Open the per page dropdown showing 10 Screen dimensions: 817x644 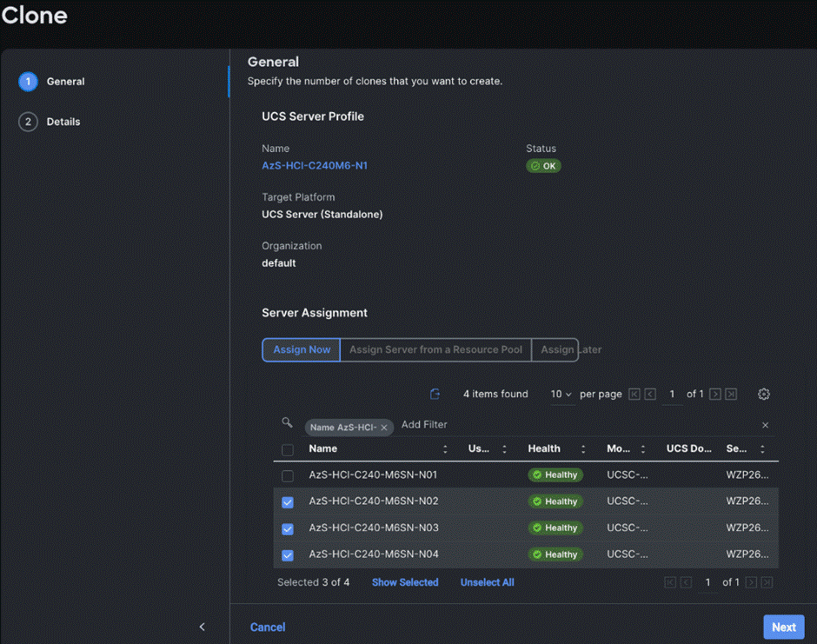[x=561, y=394]
